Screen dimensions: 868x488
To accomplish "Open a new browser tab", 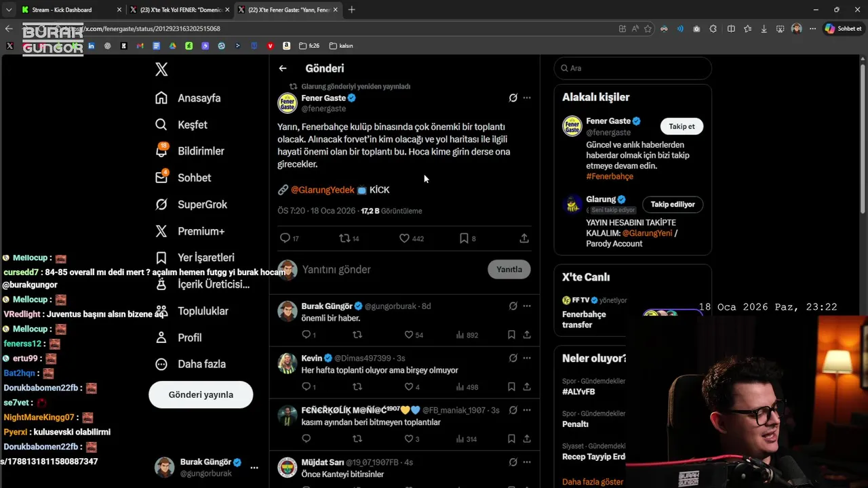I will coord(351,9).
